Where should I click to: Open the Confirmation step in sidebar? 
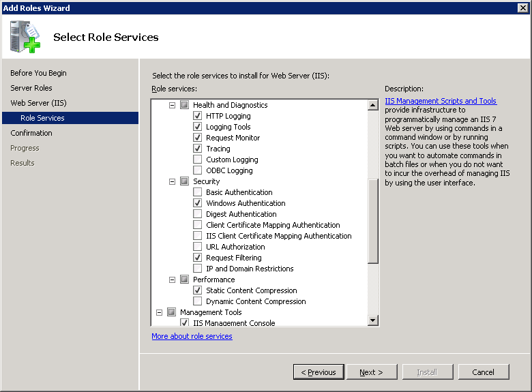pos(31,133)
